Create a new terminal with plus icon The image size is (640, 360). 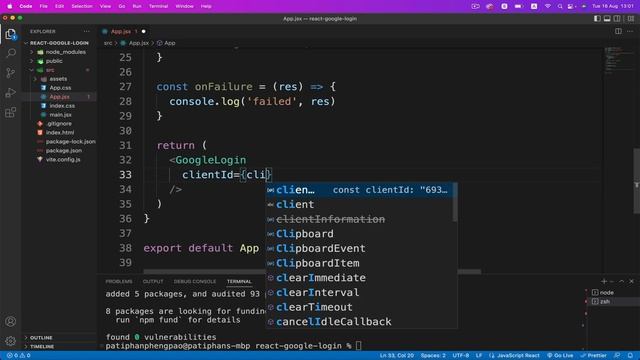604,281
